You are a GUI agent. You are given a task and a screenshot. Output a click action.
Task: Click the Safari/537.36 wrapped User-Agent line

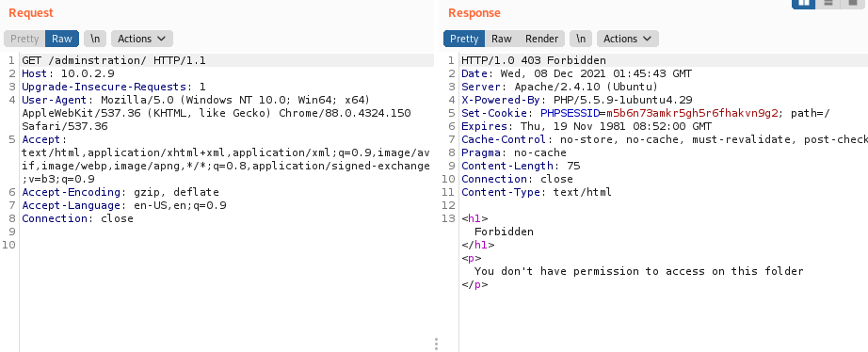(65, 127)
